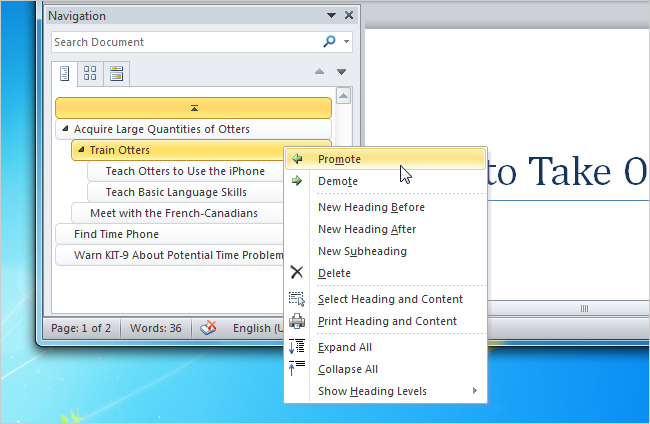Viewport: 650px width, 424px height.
Task: Click Words: 36 in status bar
Action: (x=156, y=328)
